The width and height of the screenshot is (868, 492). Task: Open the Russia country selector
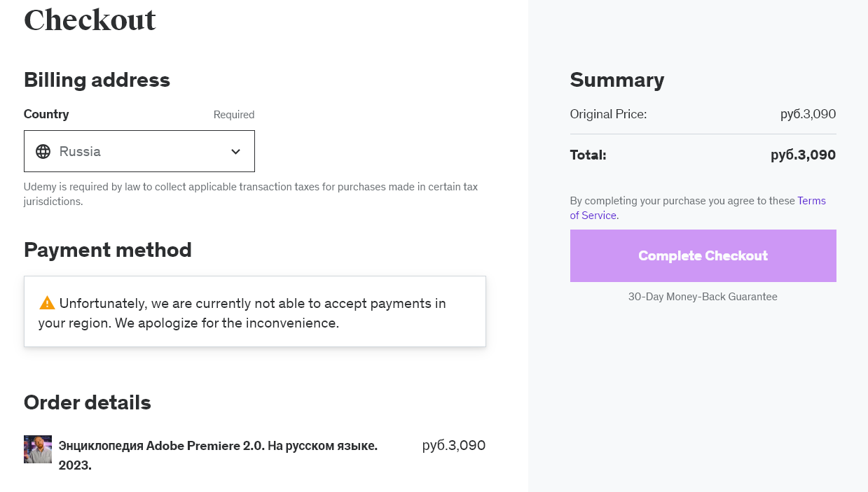139,151
